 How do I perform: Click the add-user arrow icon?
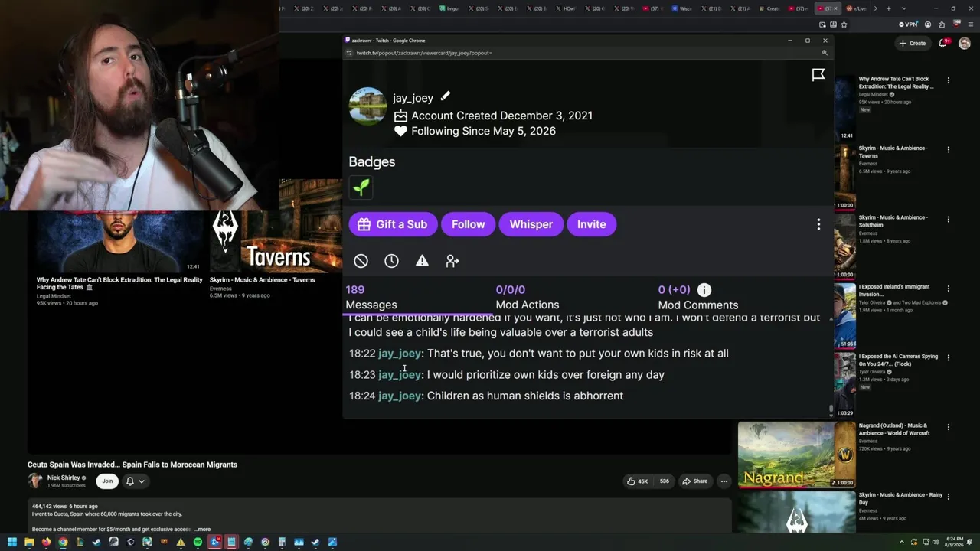452,261
